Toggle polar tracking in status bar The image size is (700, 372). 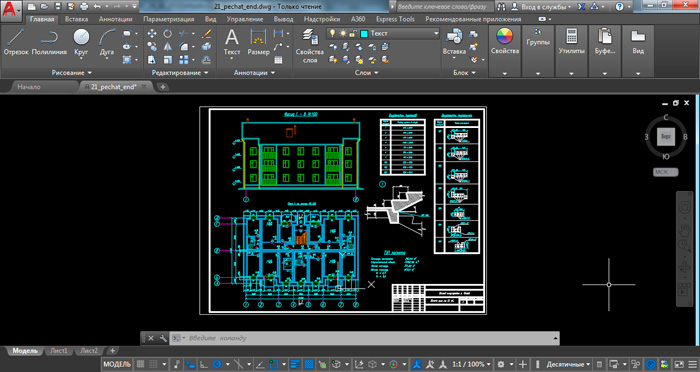tap(217, 364)
